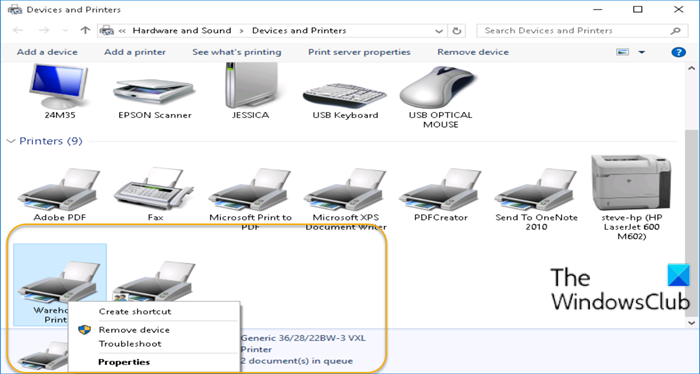Choose Remove device from context menu
This screenshot has height=374, width=700.
pyautogui.click(x=134, y=330)
